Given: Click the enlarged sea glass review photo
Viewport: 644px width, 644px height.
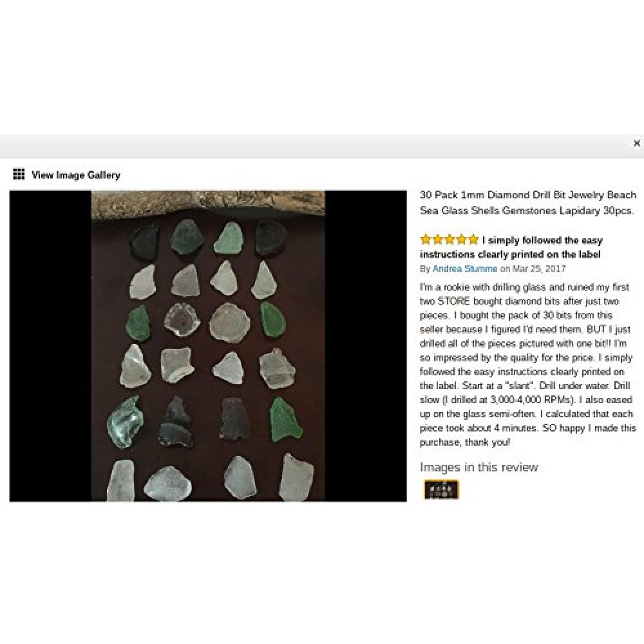Looking at the screenshot, I should (x=208, y=346).
